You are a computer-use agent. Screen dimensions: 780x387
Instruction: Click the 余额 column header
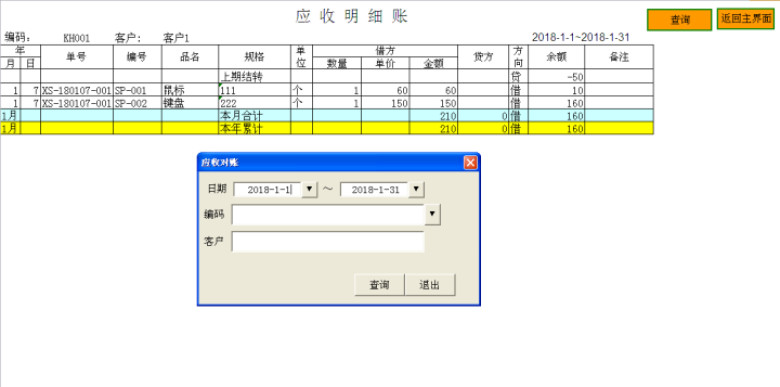(x=556, y=57)
